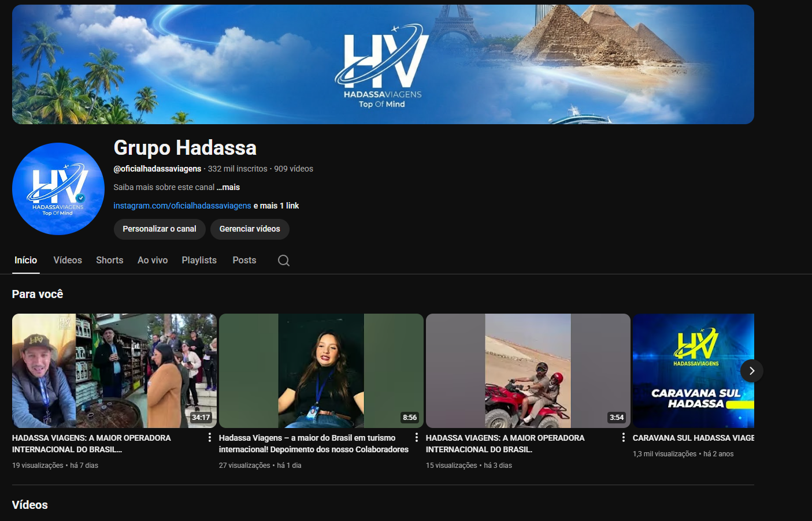Open the 'Depoimento dos nosso Colaboradores' video title
Viewport: 812px width, 521px height.
click(313, 444)
